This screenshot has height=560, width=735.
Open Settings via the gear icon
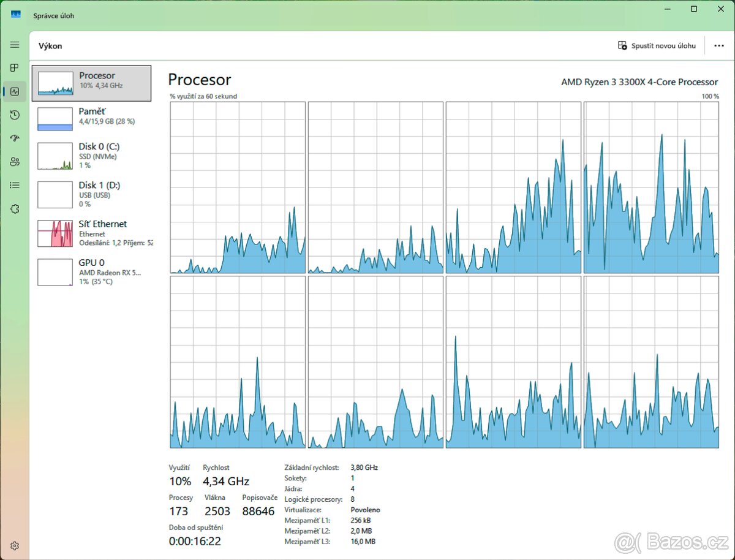coord(15,545)
